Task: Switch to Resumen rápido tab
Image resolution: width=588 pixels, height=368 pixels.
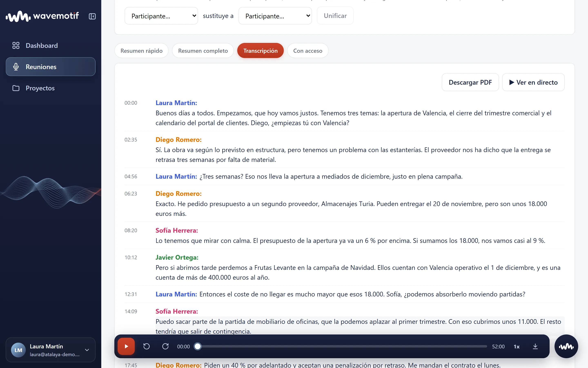Action: pyautogui.click(x=141, y=51)
